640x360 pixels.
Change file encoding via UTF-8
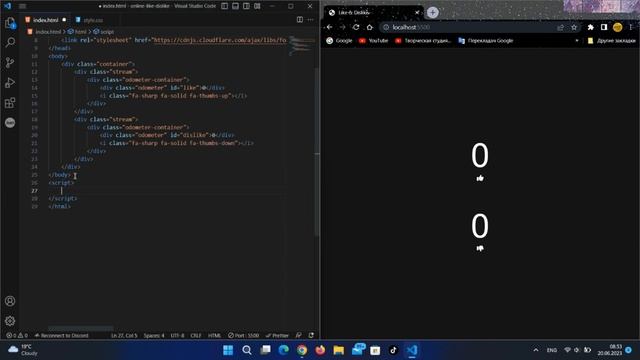[177, 336]
